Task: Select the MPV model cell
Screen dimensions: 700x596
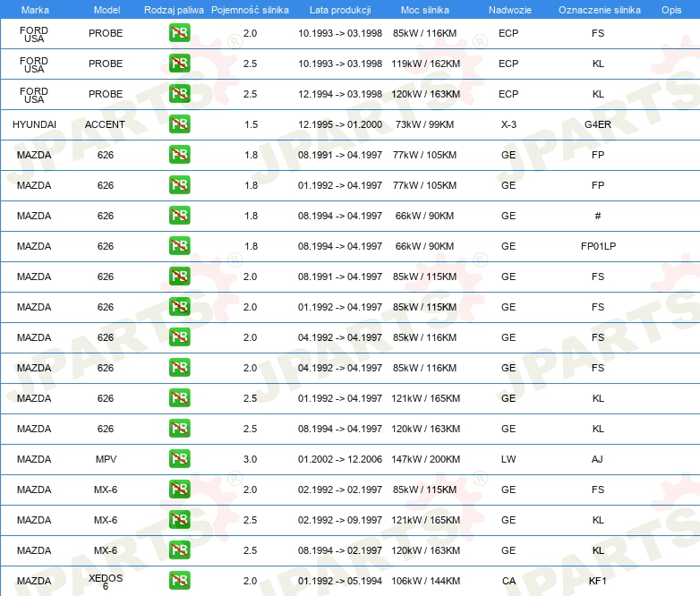Action: [x=106, y=459]
